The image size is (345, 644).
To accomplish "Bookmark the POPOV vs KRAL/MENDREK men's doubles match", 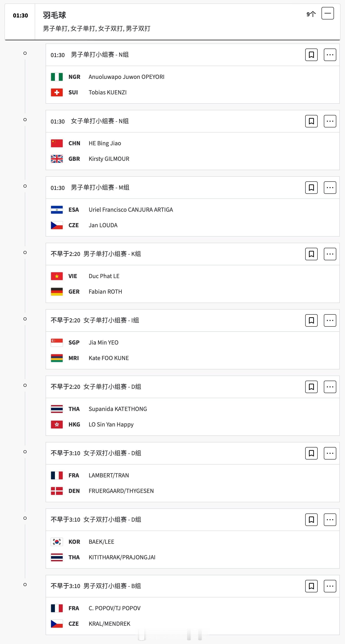I will coord(311,586).
